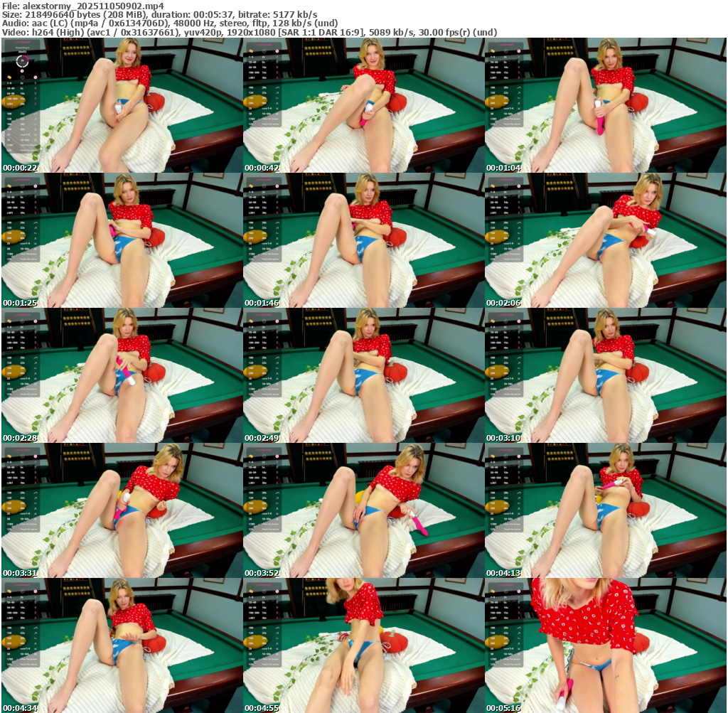Click the frame marked 00:04:13
The width and height of the screenshot is (728, 713).
point(605,510)
